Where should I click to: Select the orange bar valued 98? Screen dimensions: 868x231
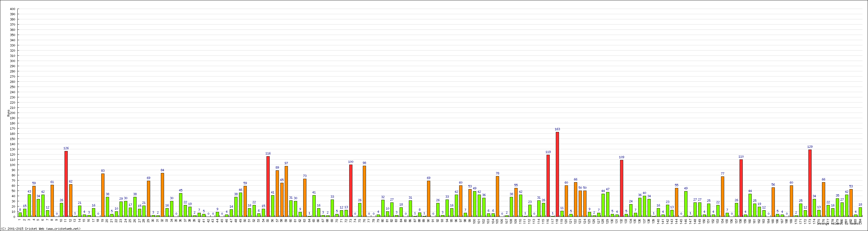click(365, 191)
